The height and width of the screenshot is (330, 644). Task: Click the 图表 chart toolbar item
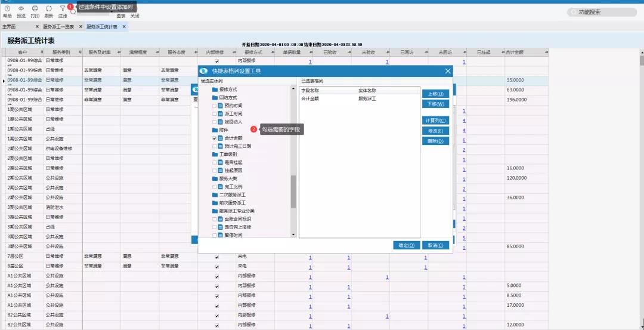pyautogui.click(x=120, y=16)
